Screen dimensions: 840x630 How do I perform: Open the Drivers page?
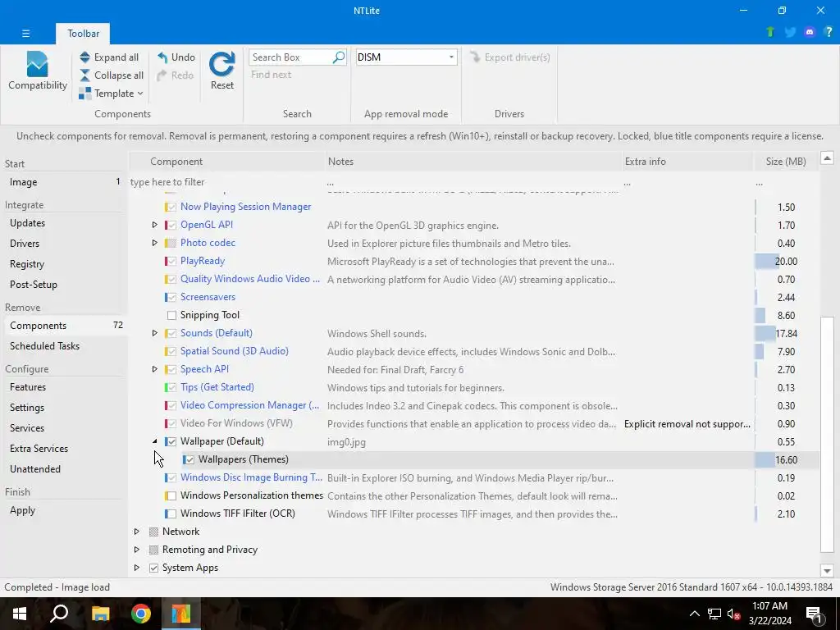tap(64, 243)
